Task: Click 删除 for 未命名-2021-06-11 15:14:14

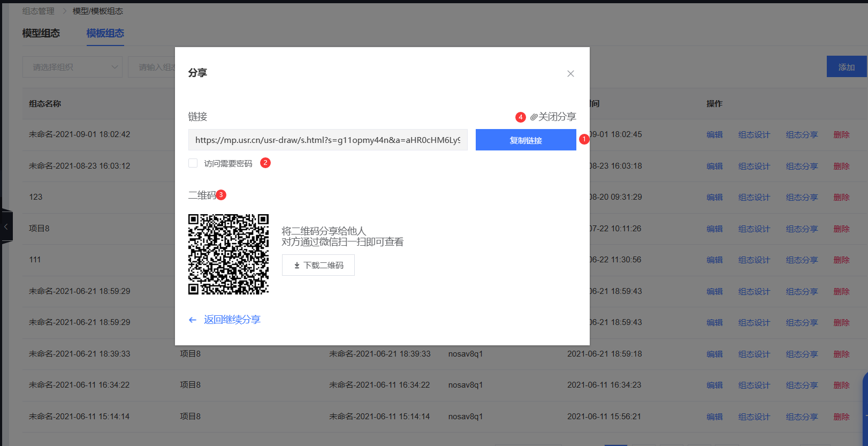Action: point(841,417)
